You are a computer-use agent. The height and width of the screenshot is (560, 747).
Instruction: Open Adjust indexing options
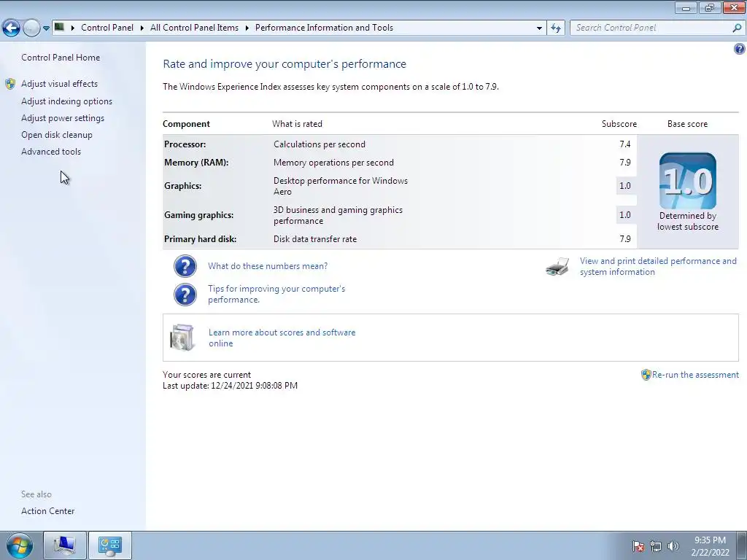pyautogui.click(x=66, y=101)
